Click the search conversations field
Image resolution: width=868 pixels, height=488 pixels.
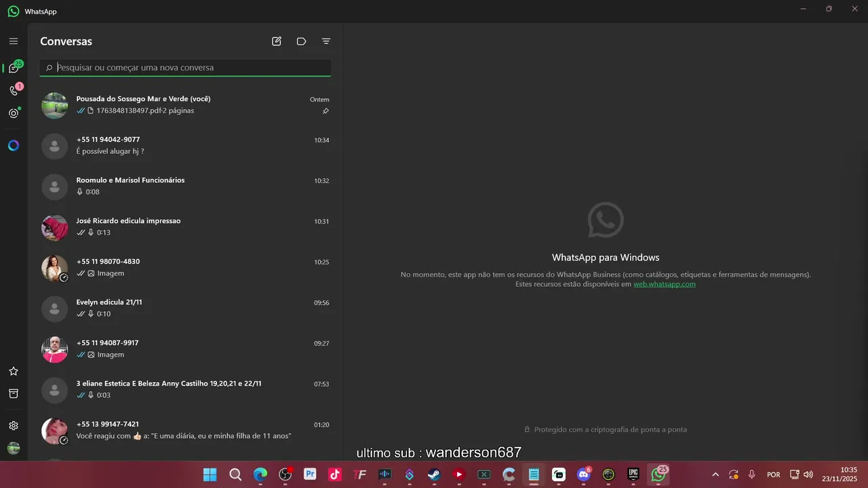pos(185,68)
